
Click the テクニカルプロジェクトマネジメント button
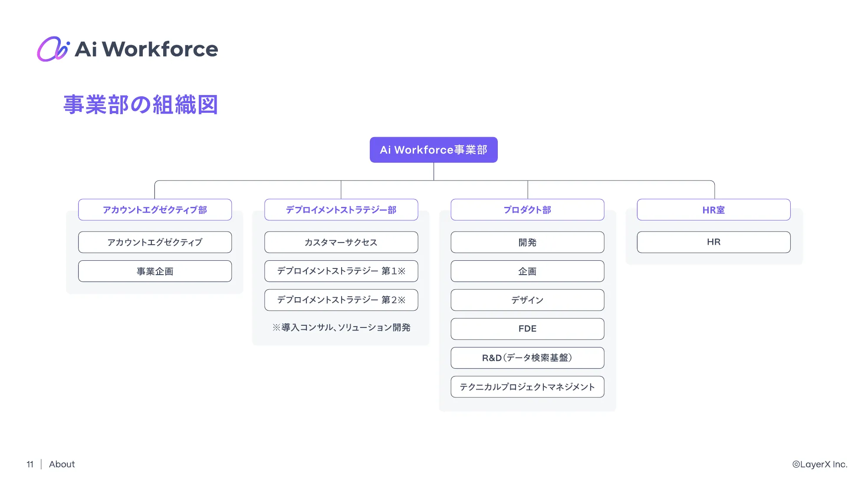[x=527, y=387]
